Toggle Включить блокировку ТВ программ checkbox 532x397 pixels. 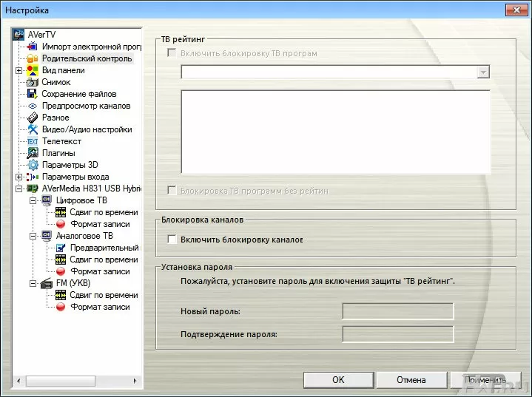(x=172, y=54)
